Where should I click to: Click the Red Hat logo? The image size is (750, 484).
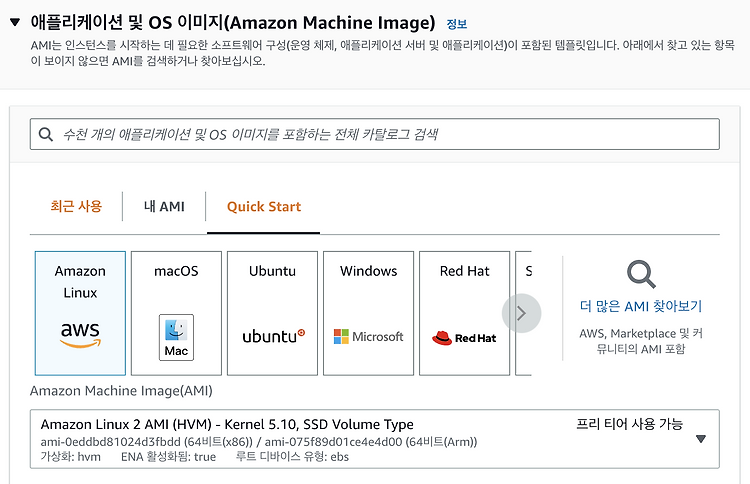pos(464,338)
